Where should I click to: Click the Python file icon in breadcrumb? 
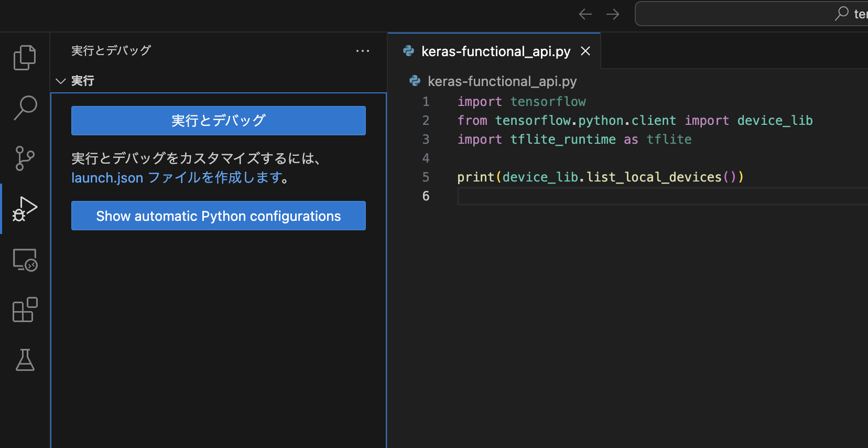415,81
